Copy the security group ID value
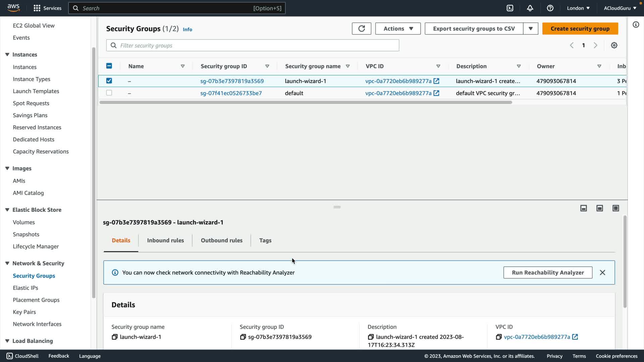The image size is (644, 362). (x=243, y=337)
